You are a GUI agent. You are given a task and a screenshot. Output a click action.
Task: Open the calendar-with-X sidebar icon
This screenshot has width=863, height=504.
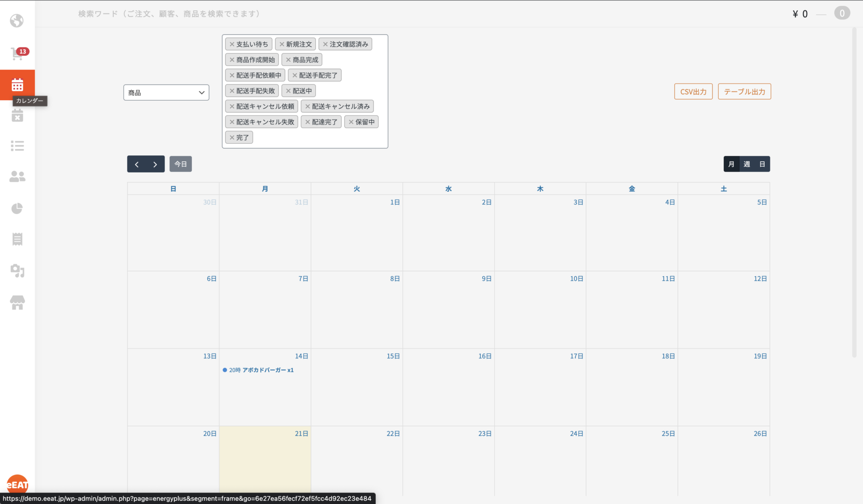[x=17, y=116]
